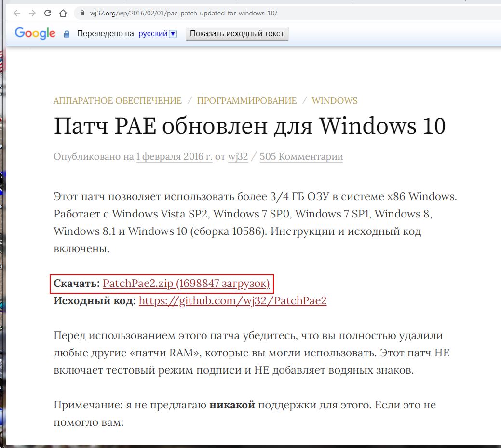Go back using the browser back arrow
501x448 pixels.
(x=17, y=13)
